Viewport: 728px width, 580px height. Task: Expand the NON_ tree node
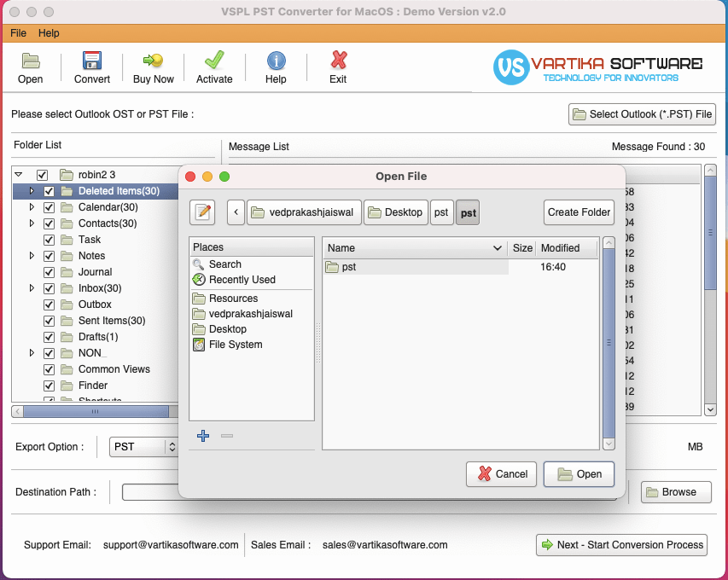pyautogui.click(x=32, y=352)
